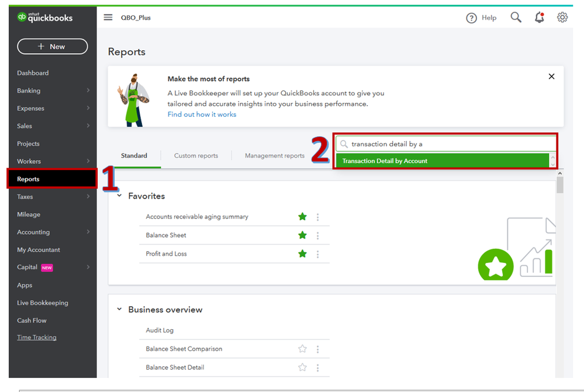Open Projects in the sidebar

coord(28,144)
